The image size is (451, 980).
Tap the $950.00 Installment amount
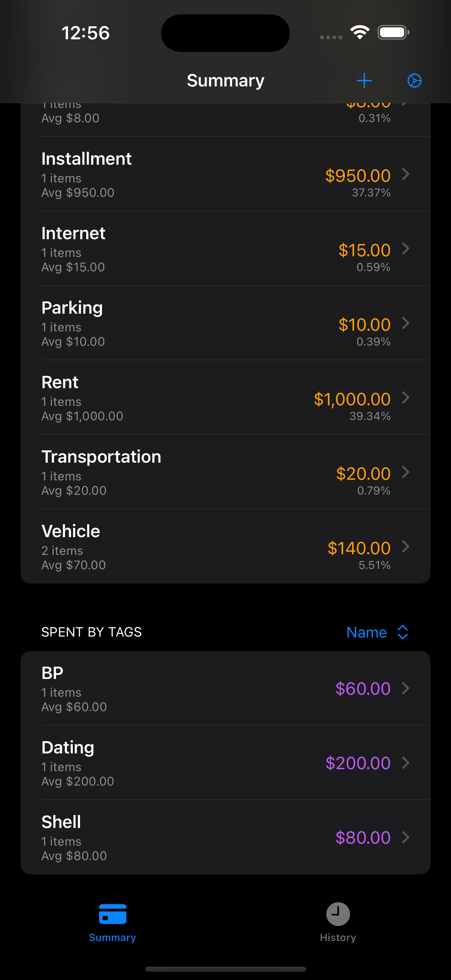358,176
